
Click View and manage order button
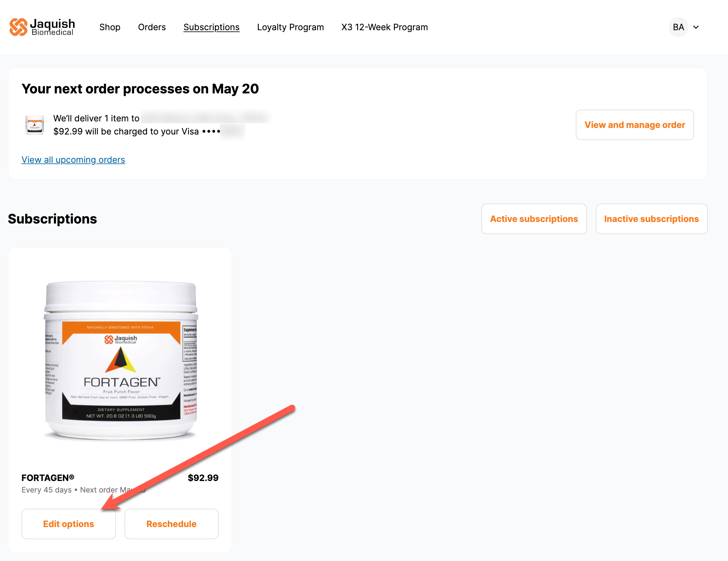pos(634,125)
